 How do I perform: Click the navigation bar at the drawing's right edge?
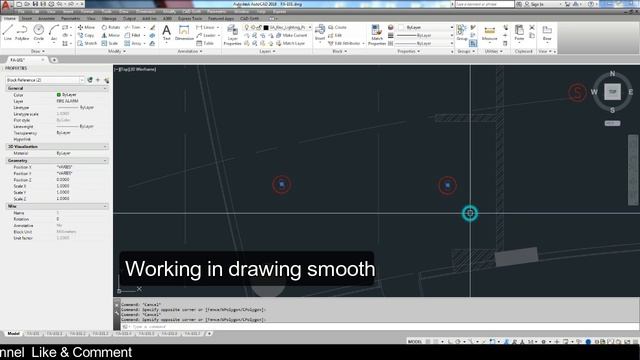tap(633, 170)
